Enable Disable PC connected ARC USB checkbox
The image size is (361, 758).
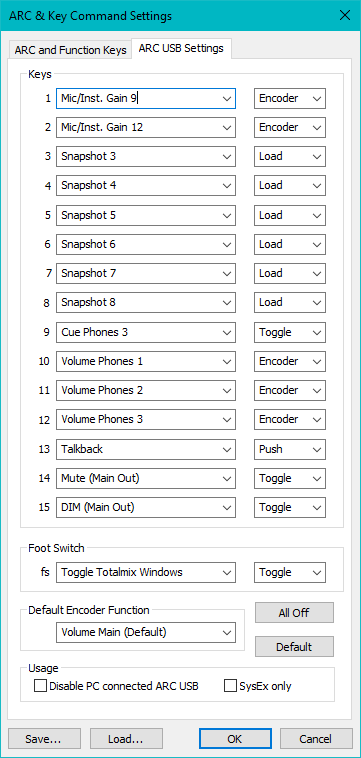pos(41,685)
